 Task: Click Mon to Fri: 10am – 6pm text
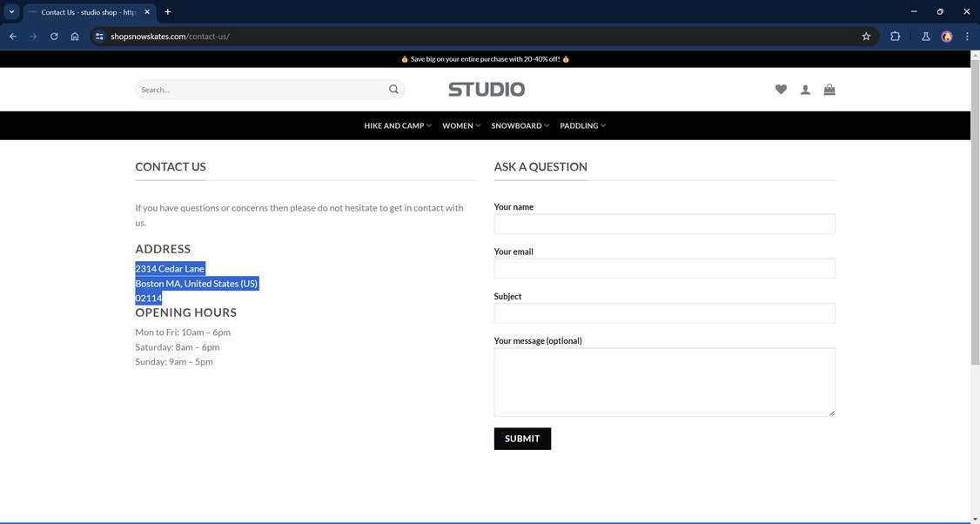(x=183, y=332)
